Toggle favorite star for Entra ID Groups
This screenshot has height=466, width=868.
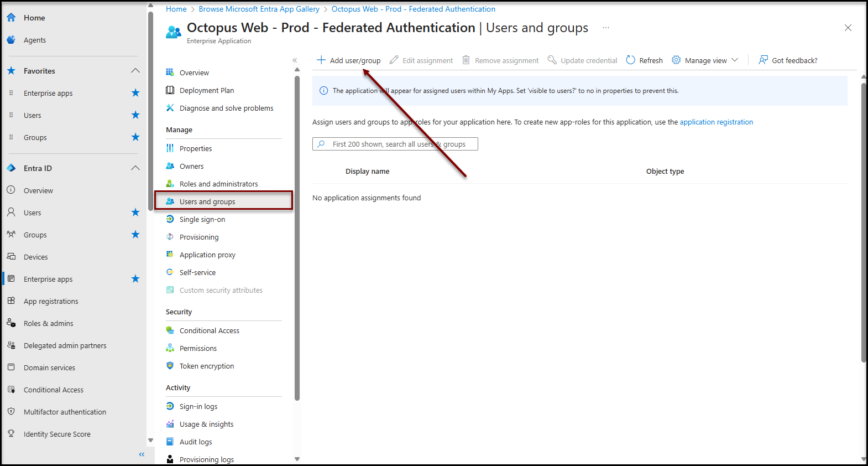coord(135,235)
